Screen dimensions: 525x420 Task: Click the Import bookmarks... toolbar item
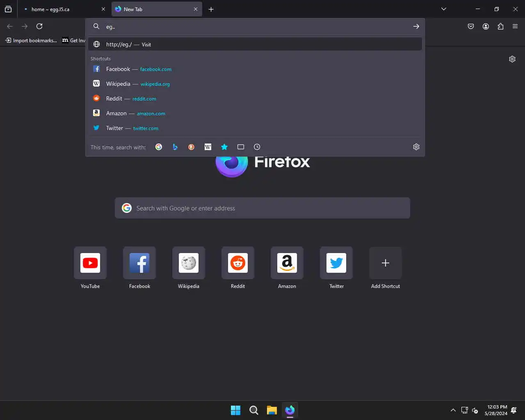click(31, 40)
